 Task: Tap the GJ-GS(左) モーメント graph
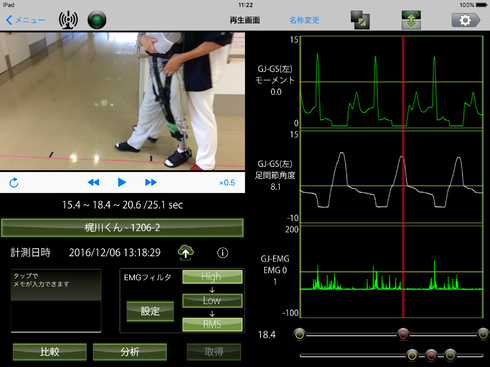(x=392, y=82)
